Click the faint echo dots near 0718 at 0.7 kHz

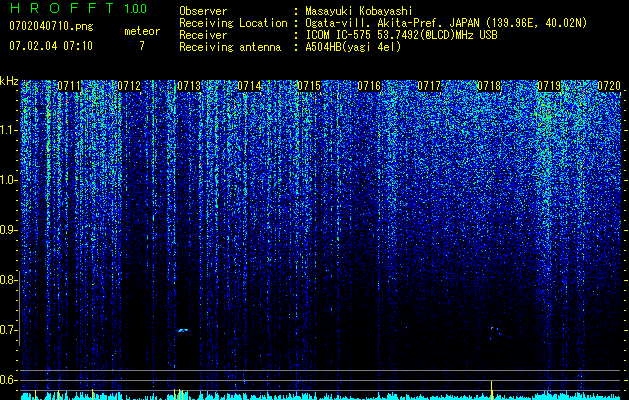[x=495, y=333]
